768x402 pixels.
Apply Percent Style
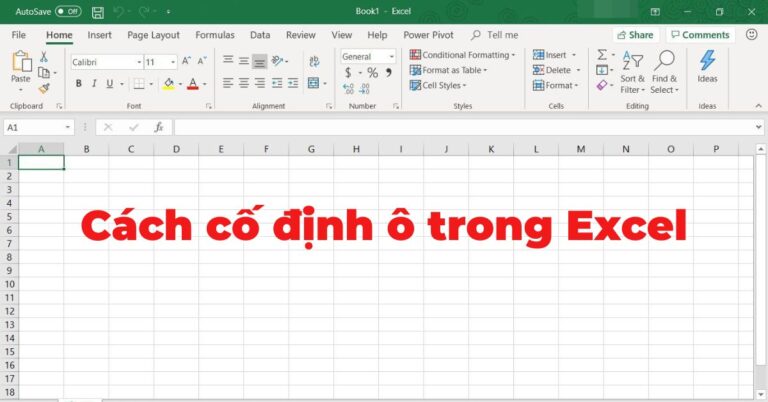coord(373,73)
